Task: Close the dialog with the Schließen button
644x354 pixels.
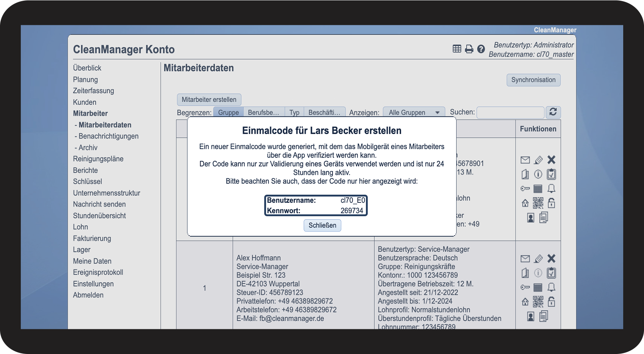Action: 323,225
